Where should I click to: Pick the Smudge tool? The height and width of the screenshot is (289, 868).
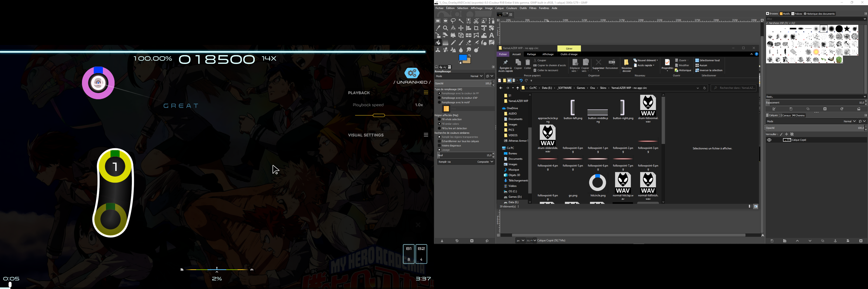point(468,49)
